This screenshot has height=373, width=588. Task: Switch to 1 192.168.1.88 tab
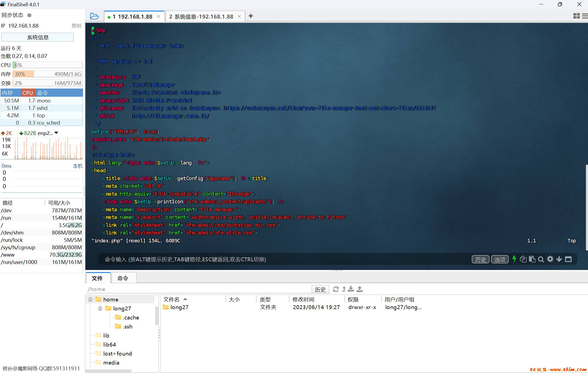(135, 17)
